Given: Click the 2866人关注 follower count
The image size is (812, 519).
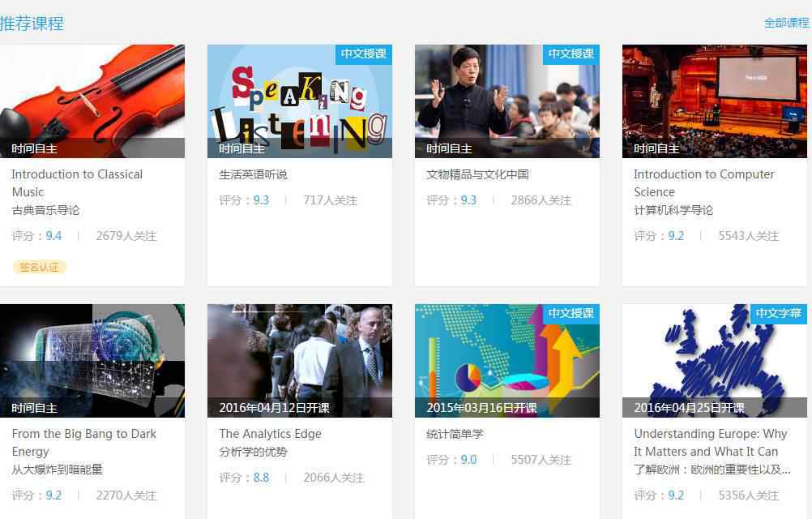Looking at the screenshot, I should click(x=541, y=200).
